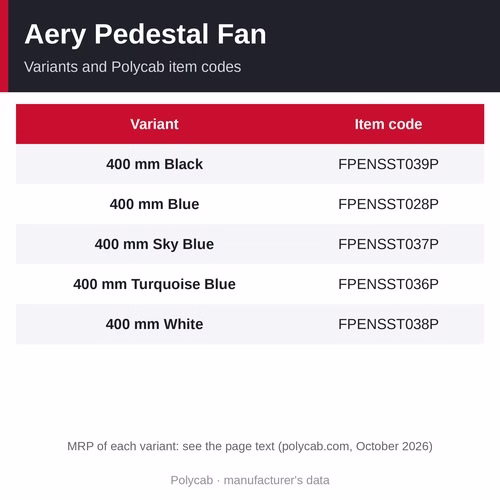The width and height of the screenshot is (500, 500).
Task: Click the October 2026 date text
Action: tap(392, 446)
